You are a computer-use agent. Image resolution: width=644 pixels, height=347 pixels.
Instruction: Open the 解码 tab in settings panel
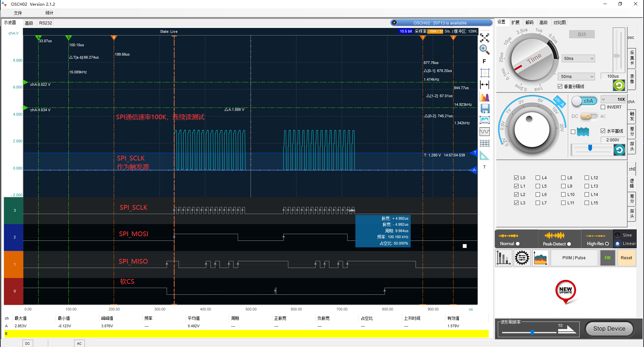click(x=529, y=22)
